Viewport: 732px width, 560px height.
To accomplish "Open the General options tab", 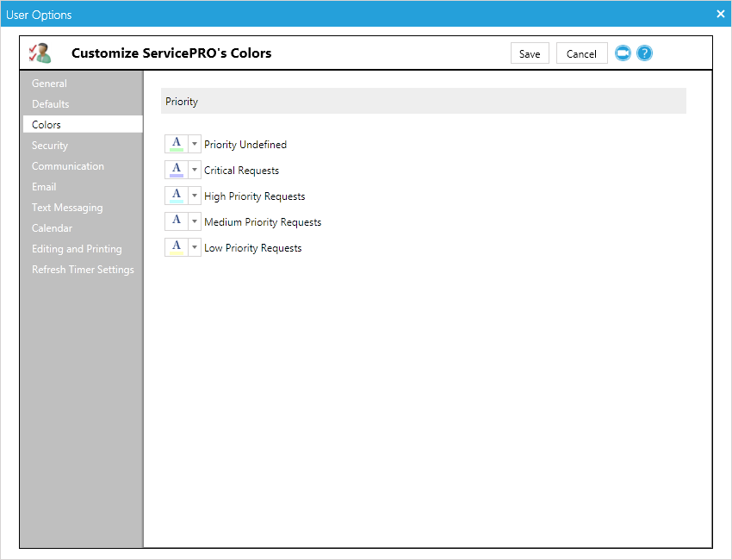I will (x=83, y=83).
